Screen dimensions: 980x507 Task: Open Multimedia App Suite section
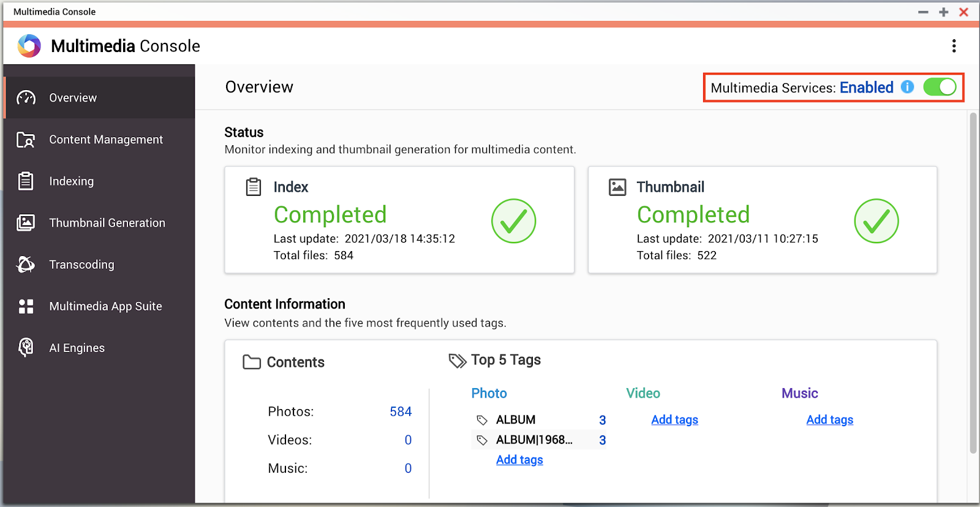(99, 306)
